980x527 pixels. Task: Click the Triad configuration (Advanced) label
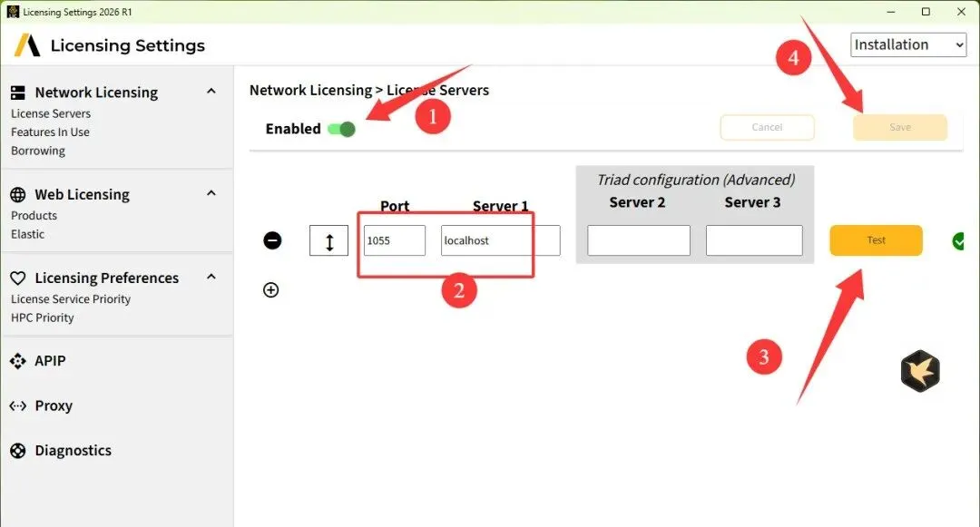[696, 180]
